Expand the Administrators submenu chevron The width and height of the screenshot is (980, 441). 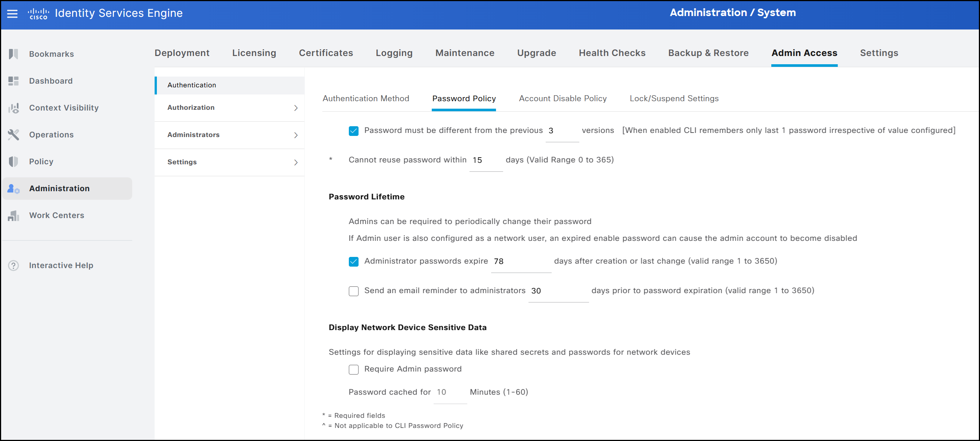coord(295,135)
